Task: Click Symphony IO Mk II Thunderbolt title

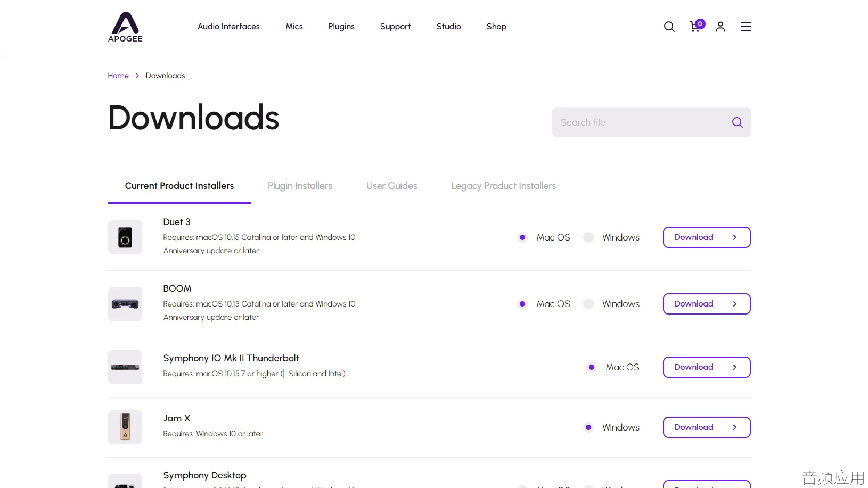Action: coord(231,358)
